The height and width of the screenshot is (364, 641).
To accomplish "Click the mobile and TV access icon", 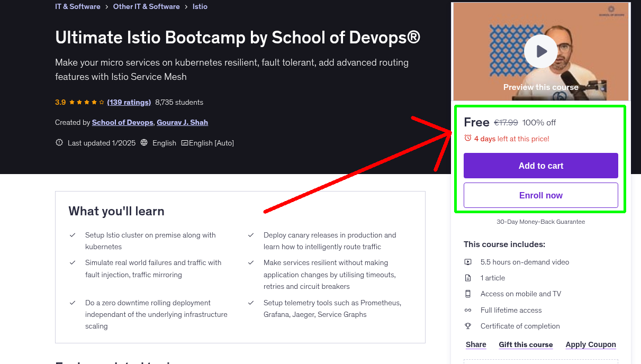I will click(x=468, y=294).
